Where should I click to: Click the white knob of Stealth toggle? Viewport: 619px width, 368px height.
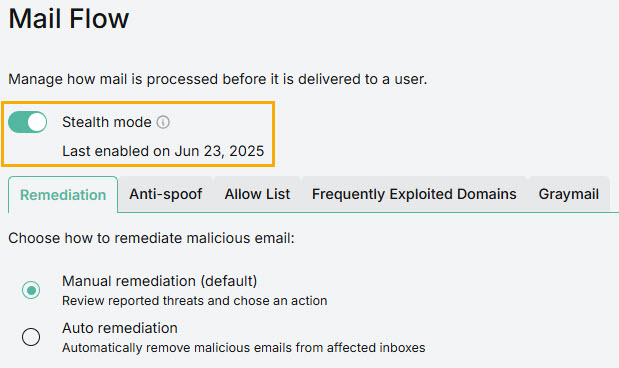(37, 122)
